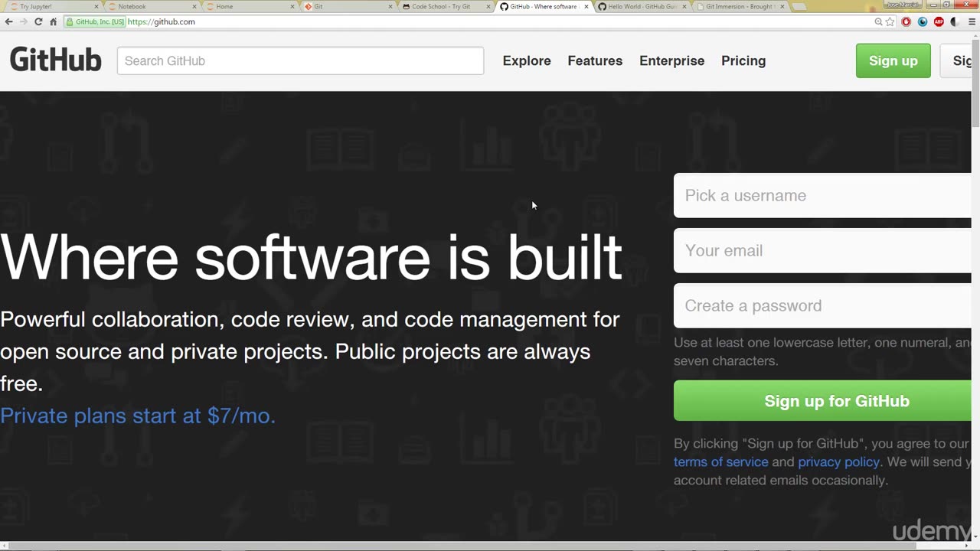The height and width of the screenshot is (551, 980).
Task: Open Pricing in GitHub navigation
Action: tap(743, 60)
